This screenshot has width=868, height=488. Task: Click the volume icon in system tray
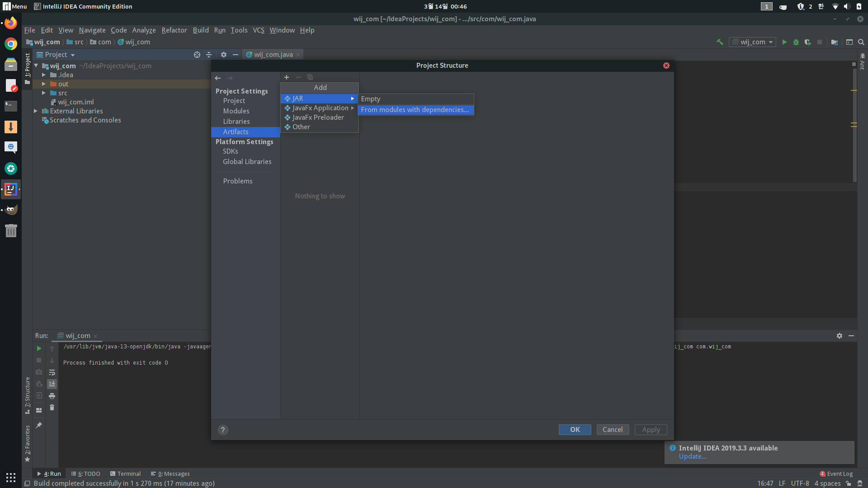tap(847, 6)
